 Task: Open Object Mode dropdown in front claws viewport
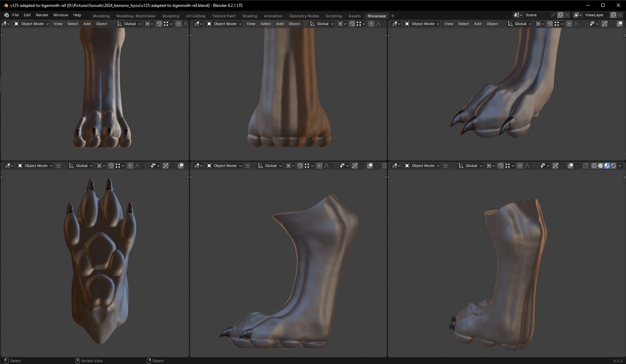click(31, 24)
